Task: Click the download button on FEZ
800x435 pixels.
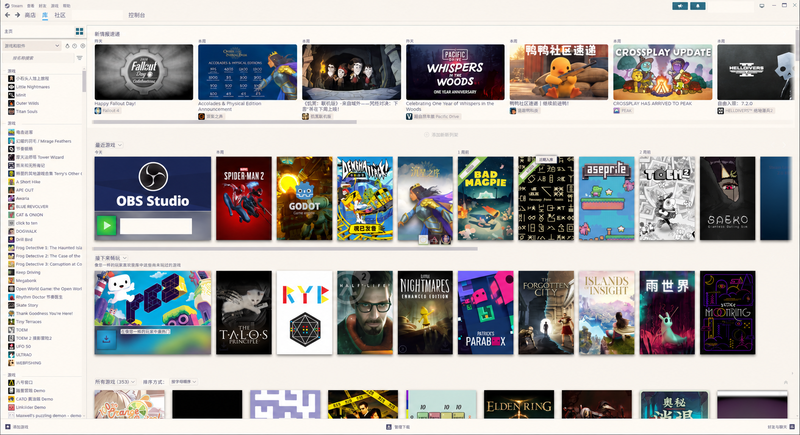Action: [x=106, y=340]
